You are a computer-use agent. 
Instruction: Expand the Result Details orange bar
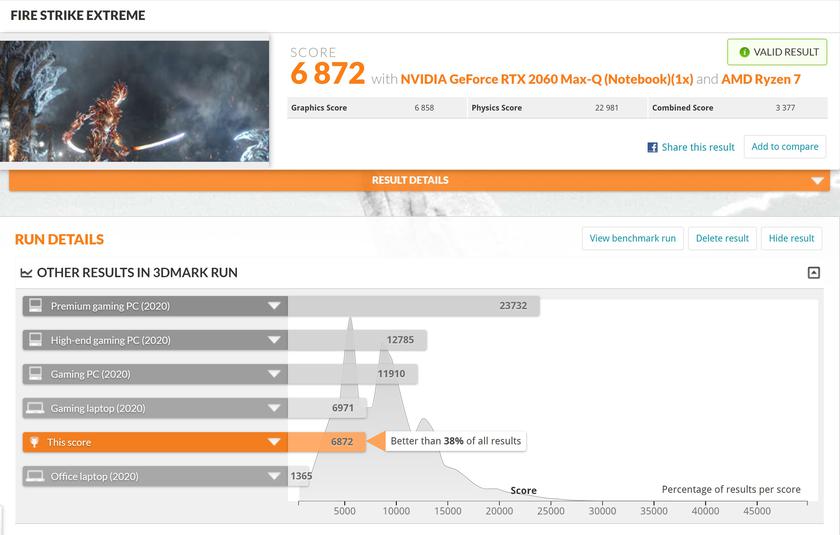[x=817, y=181]
